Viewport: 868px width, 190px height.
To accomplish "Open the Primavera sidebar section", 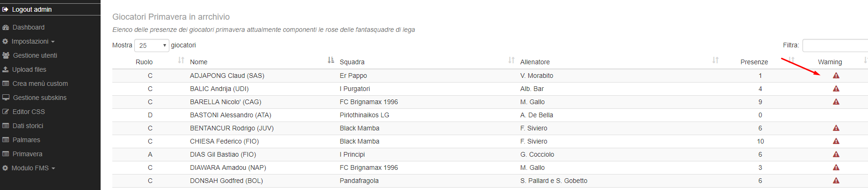I will (27, 154).
